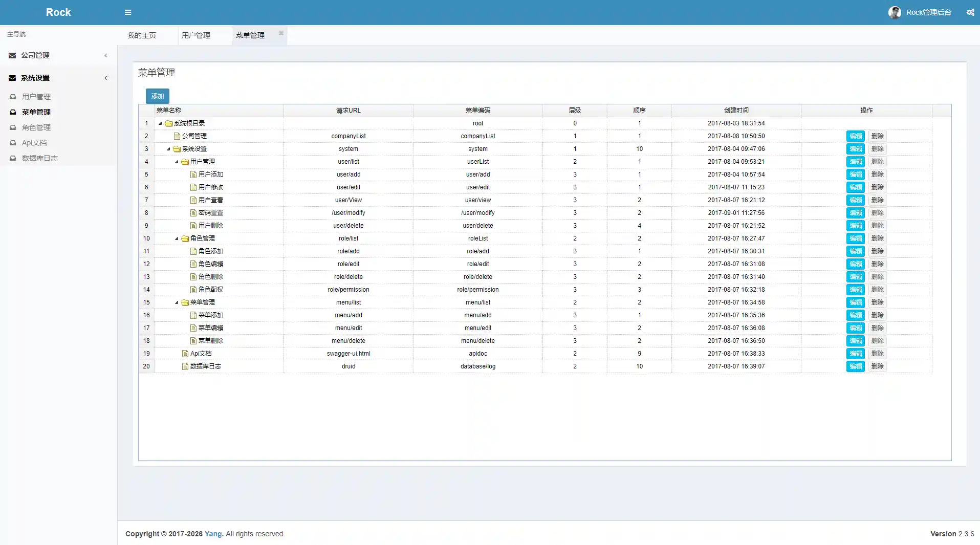Click the 系统设置 envelope icon in sidebar
Viewport: 980px width, 545px height.
point(12,78)
